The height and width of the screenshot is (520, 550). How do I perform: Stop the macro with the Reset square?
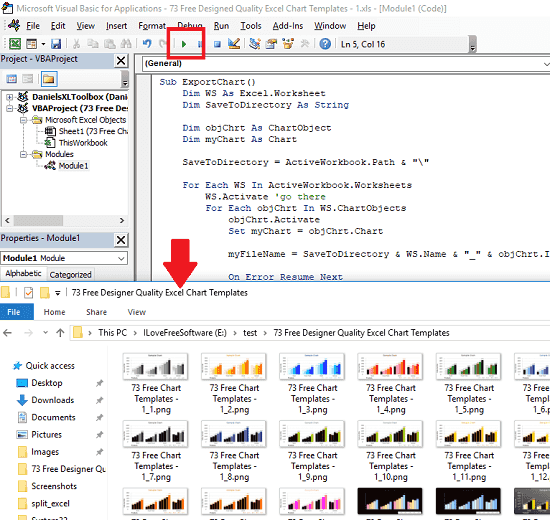pyautogui.click(x=217, y=44)
